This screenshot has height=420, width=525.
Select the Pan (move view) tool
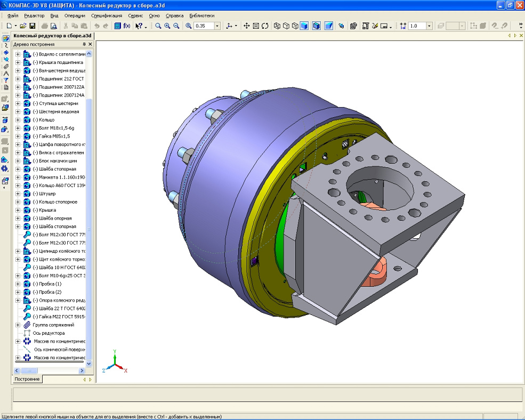point(246,26)
